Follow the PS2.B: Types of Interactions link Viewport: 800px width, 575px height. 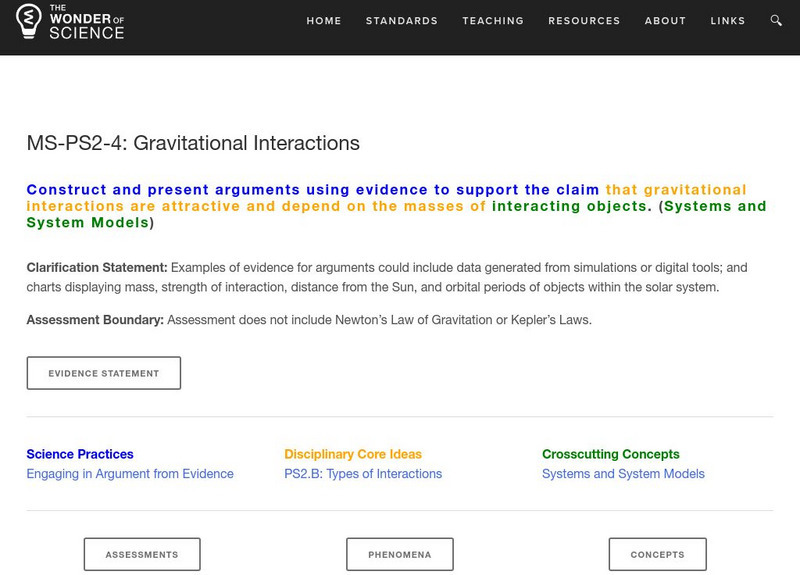(x=363, y=474)
